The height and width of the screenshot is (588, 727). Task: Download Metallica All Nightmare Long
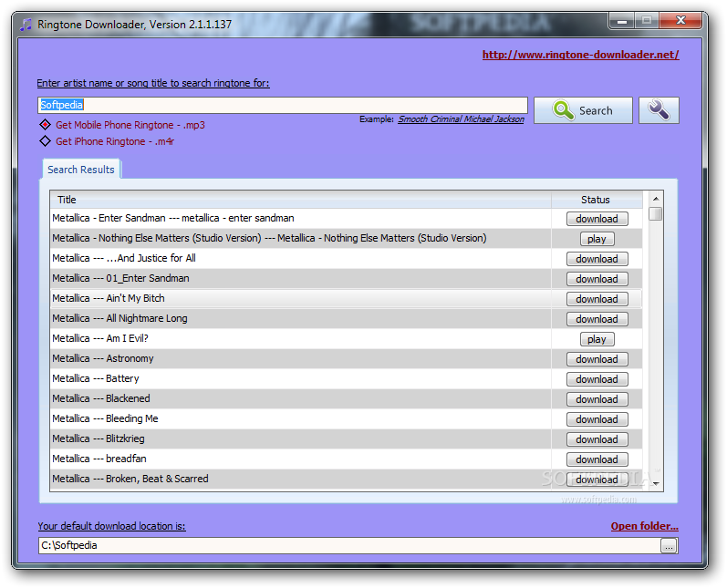(597, 319)
